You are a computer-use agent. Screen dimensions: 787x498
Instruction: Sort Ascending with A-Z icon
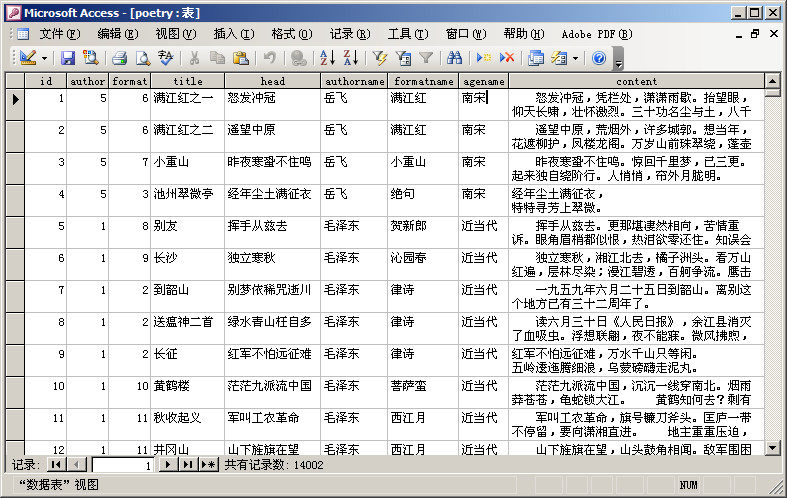click(327, 58)
